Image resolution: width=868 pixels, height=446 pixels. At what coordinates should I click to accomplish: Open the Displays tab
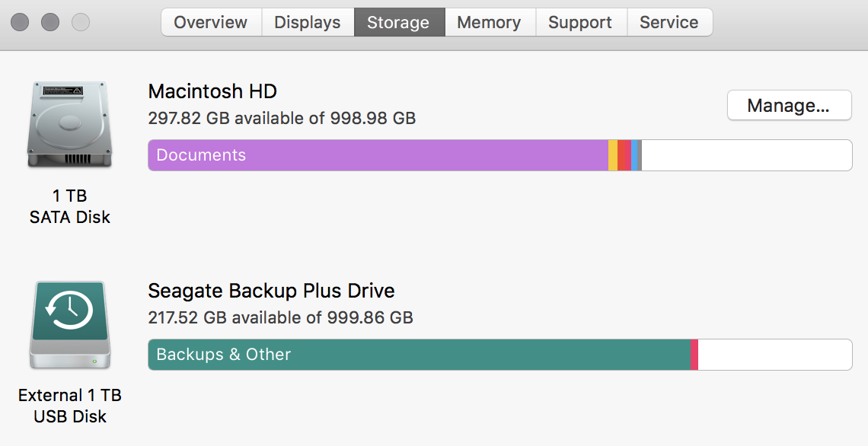pyautogui.click(x=308, y=22)
